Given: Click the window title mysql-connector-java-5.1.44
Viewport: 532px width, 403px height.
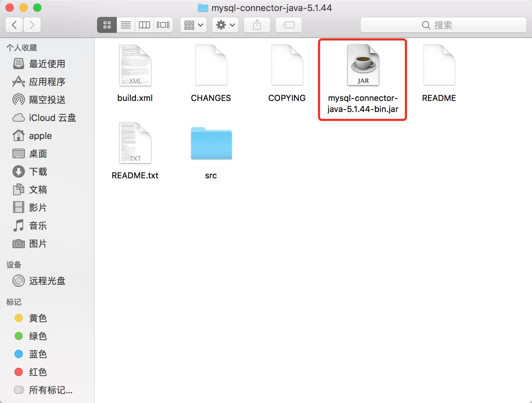Looking at the screenshot, I should [272, 8].
